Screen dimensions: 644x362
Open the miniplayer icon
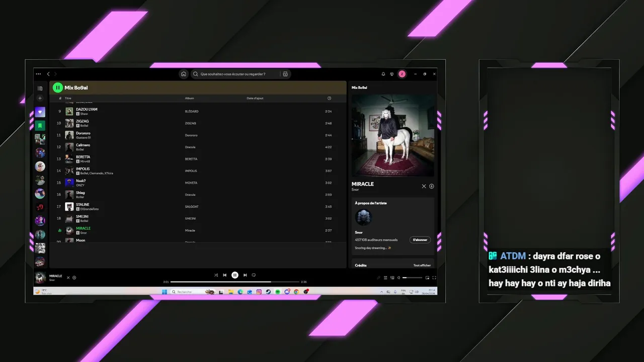[x=427, y=278]
